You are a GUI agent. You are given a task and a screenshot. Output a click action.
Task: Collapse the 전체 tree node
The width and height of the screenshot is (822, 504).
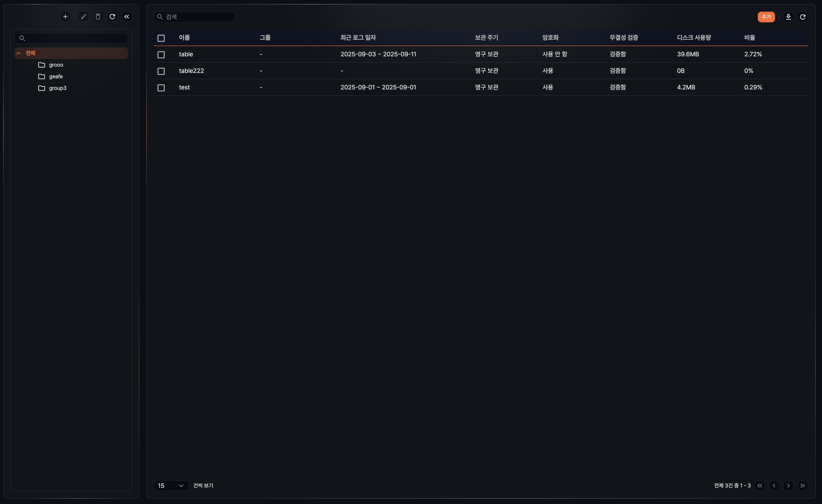pos(19,53)
